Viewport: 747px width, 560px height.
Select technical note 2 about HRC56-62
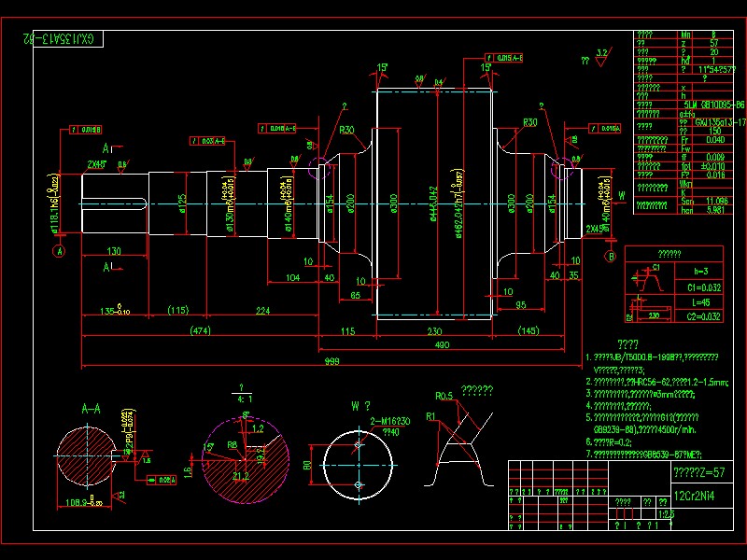pyautogui.click(x=657, y=382)
